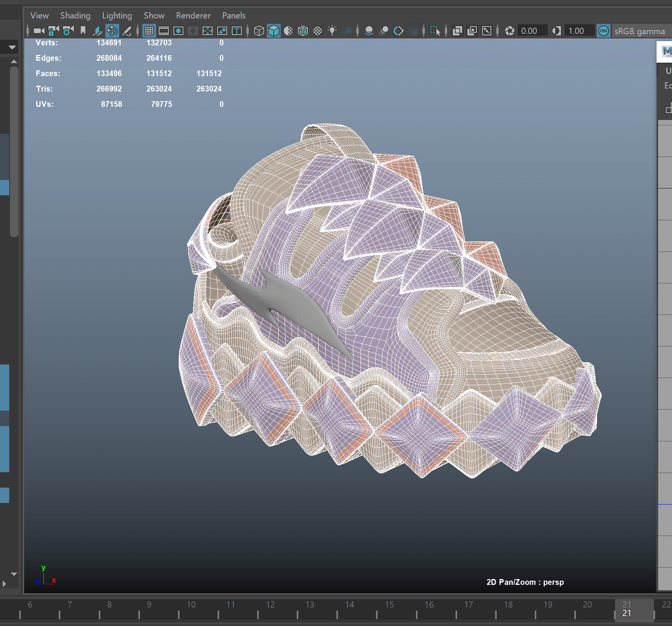672x626 pixels.
Task: Click the Select Camera icon
Action: pos(39,31)
